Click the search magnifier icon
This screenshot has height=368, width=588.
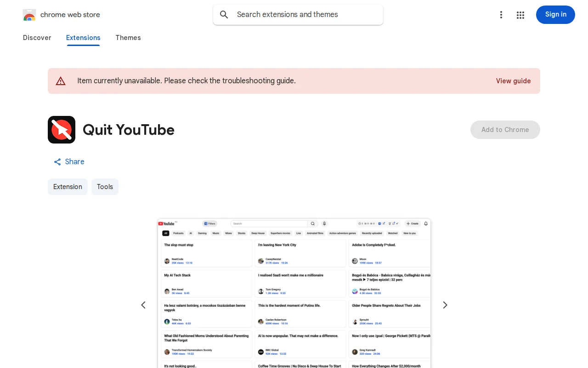click(224, 15)
